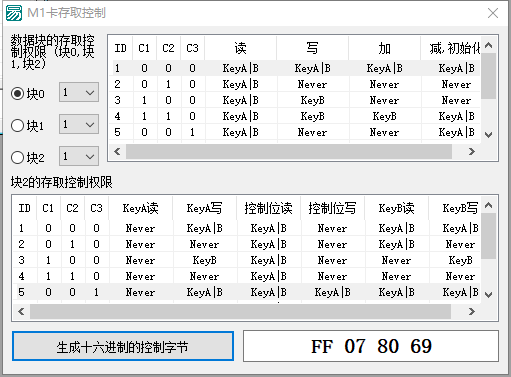511x377 pixels.
Task: Open the dropdown next to 块0
Action: tap(79, 92)
